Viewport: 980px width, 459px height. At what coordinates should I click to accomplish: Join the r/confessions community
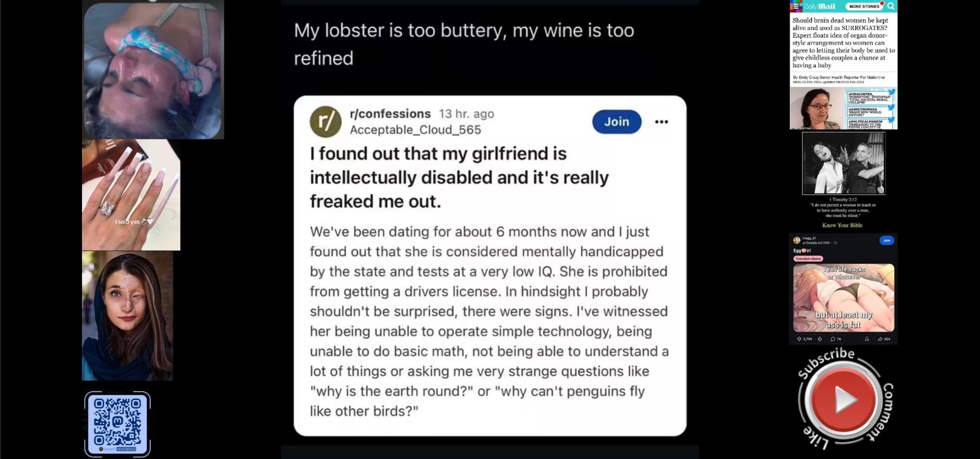click(x=617, y=122)
